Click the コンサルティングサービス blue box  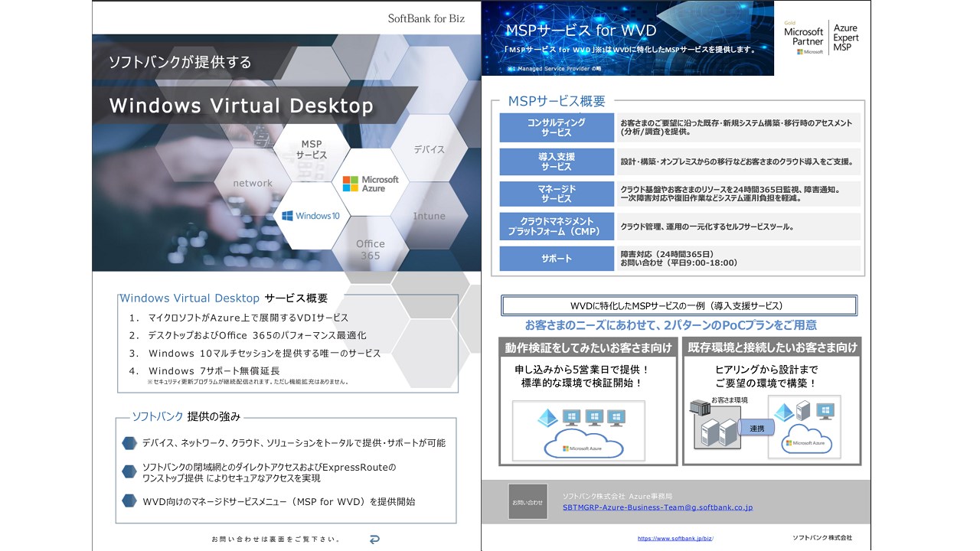[x=556, y=128]
